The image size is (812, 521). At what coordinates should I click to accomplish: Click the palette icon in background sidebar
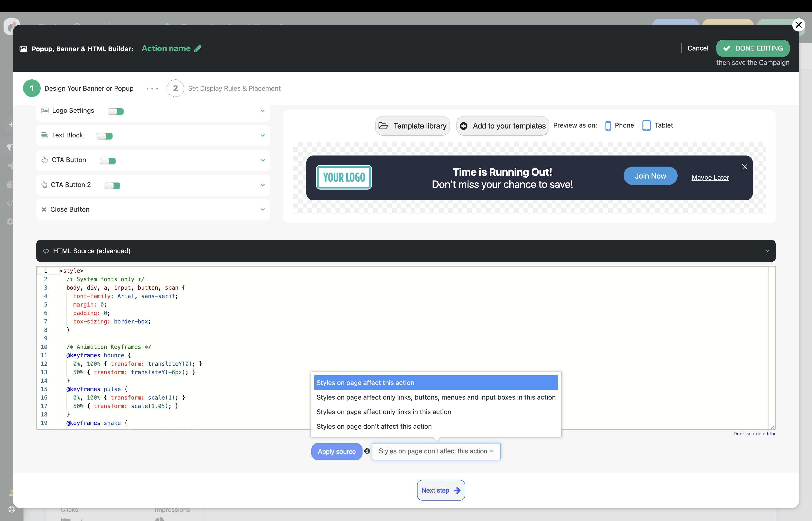10,184
